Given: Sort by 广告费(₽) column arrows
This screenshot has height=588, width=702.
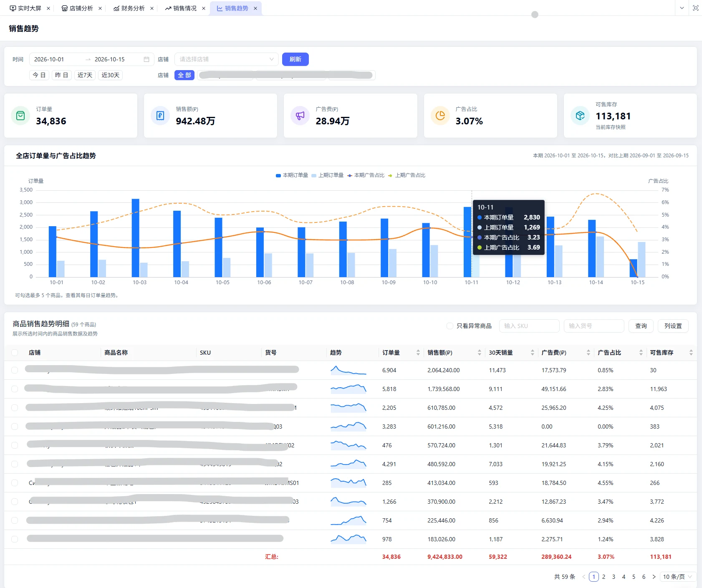Looking at the screenshot, I should (588, 353).
